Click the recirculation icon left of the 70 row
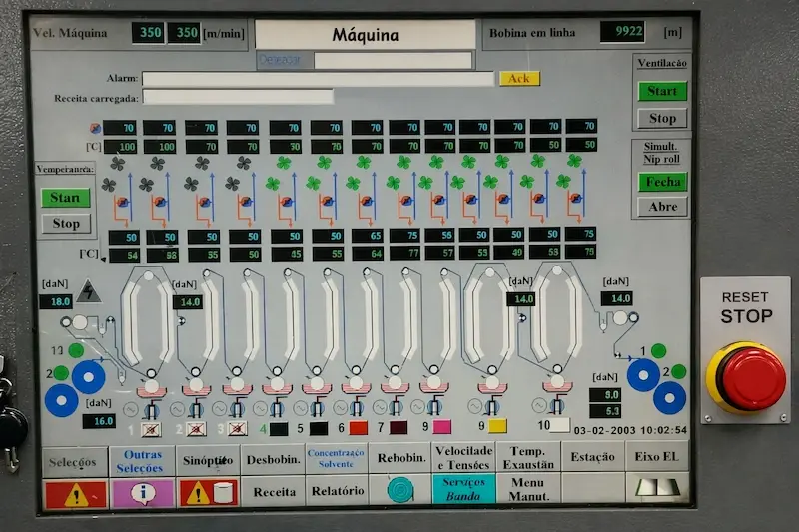Image resolution: width=799 pixels, height=532 pixels. (x=95, y=129)
